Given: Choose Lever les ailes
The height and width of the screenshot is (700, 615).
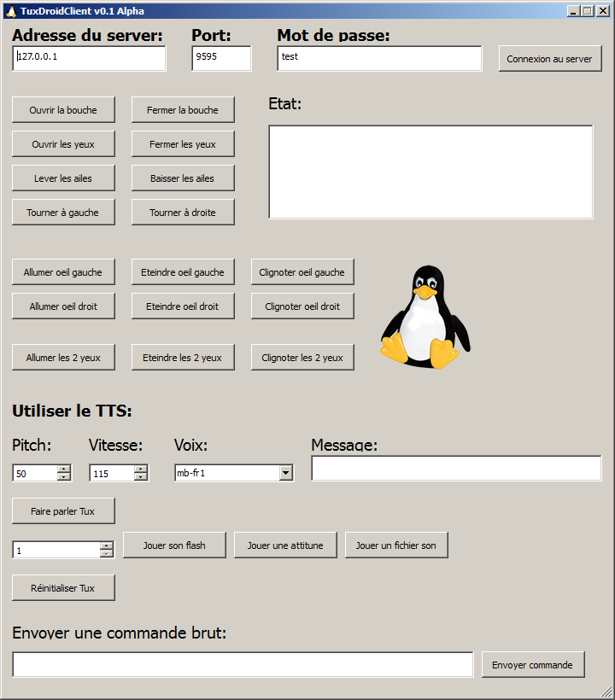Looking at the screenshot, I should (63, 178).
